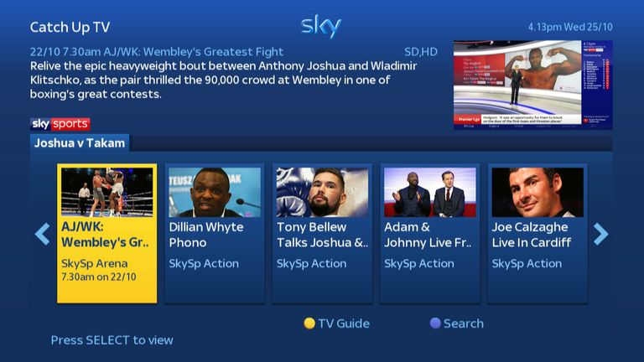Choose the Tony Bellew Talks Joshua tile

point(322,234)
